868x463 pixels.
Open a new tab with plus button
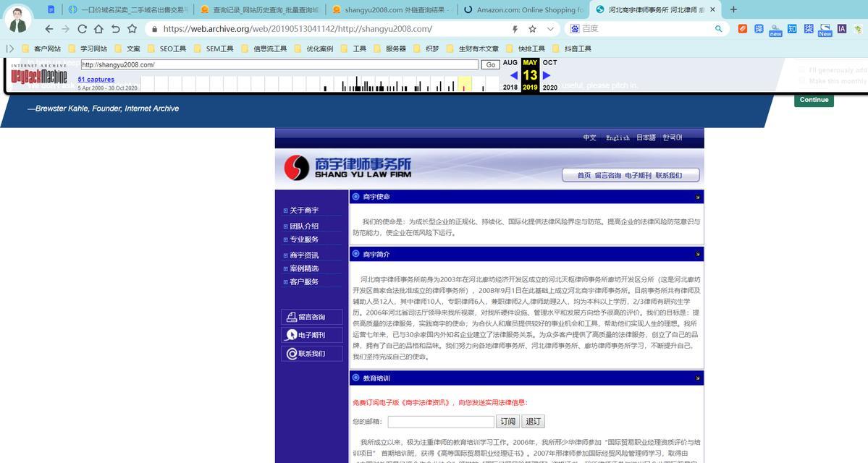733,9
